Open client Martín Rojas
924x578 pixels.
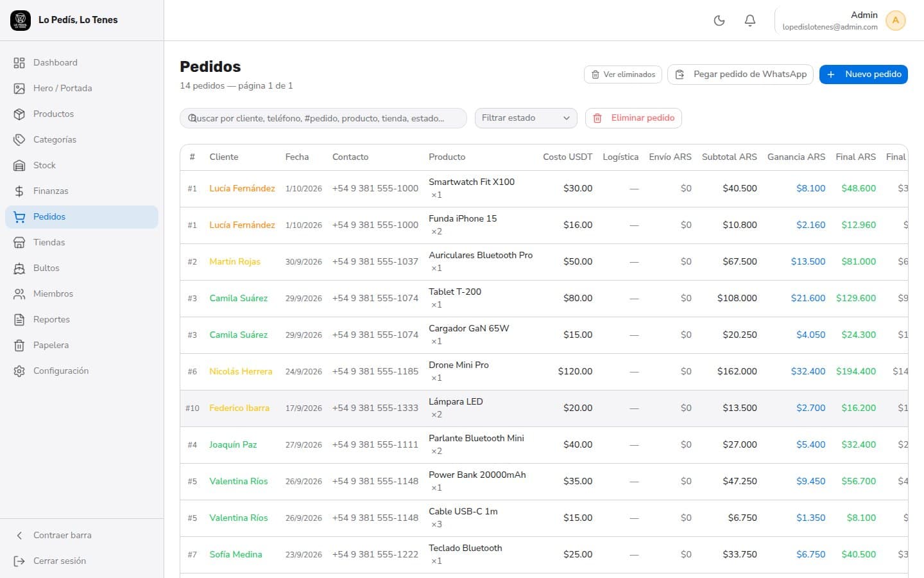(x=235, y=261)
